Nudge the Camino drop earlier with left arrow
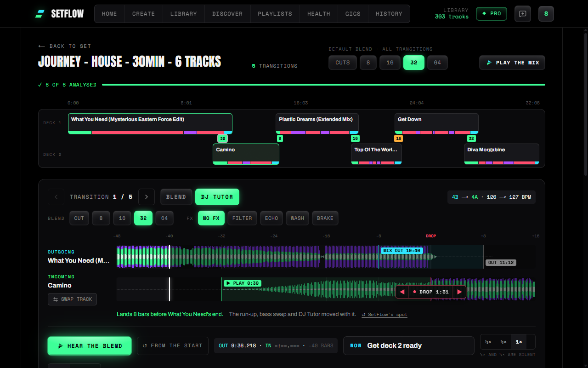The height and width of the screenshot is (368, 588). (x=402, y=292)
